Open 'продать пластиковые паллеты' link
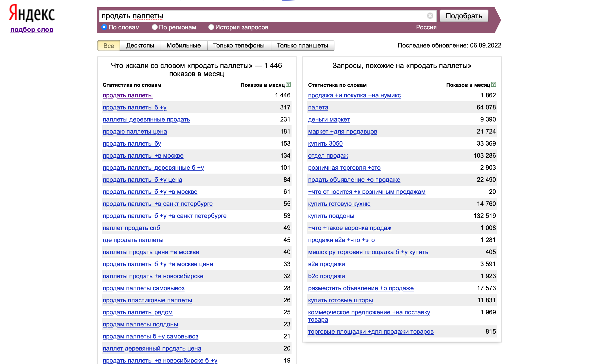598x364 pixels. 147,300
